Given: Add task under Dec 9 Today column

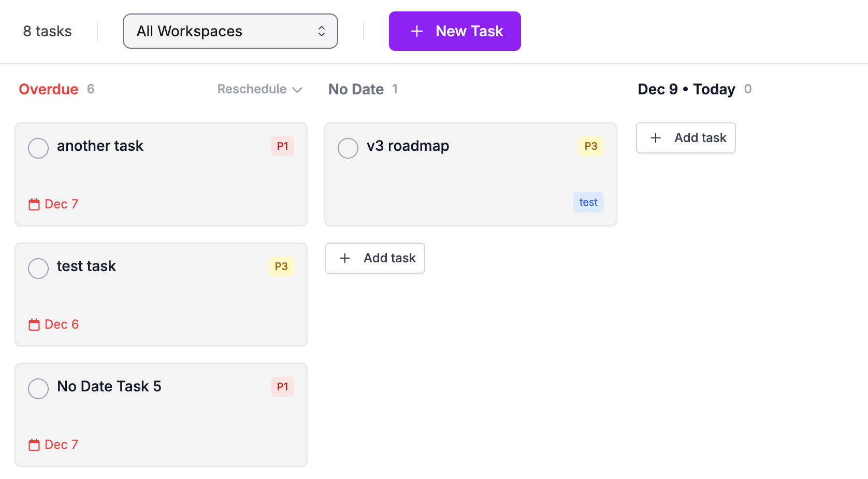Looking at the screenshot, I should click(686, 138).
